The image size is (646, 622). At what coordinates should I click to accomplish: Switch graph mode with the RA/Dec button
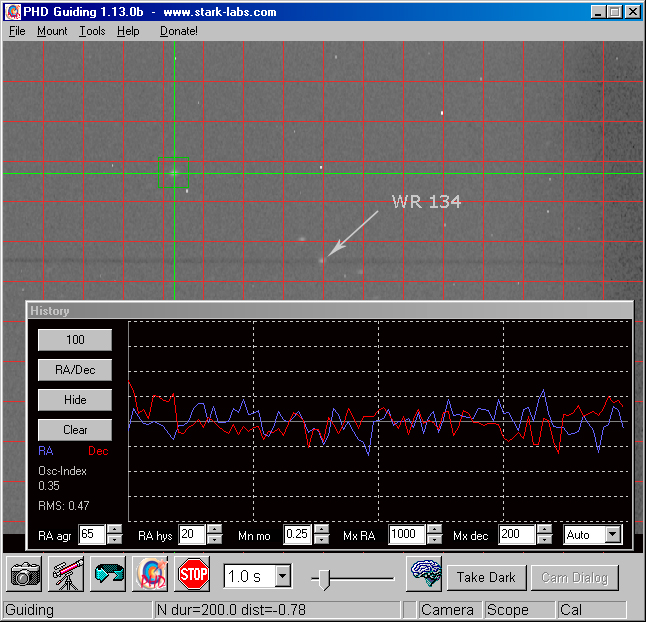pos(75,370)
